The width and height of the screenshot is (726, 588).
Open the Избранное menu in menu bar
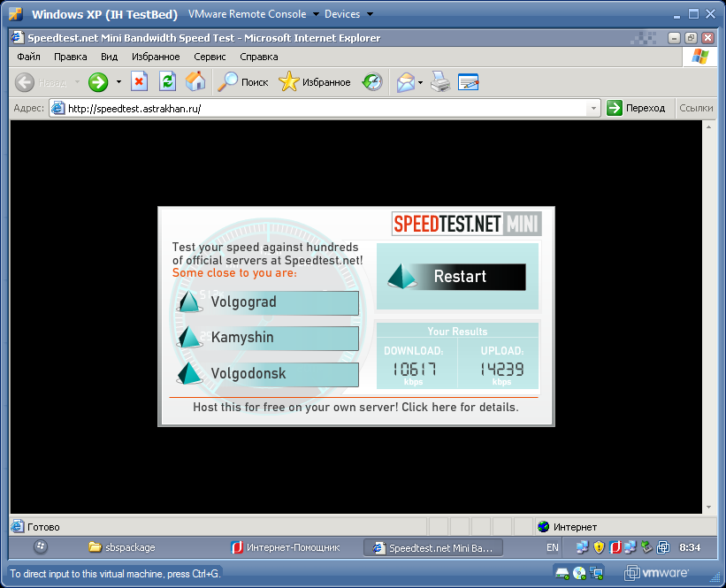click(x=156, y=57)
